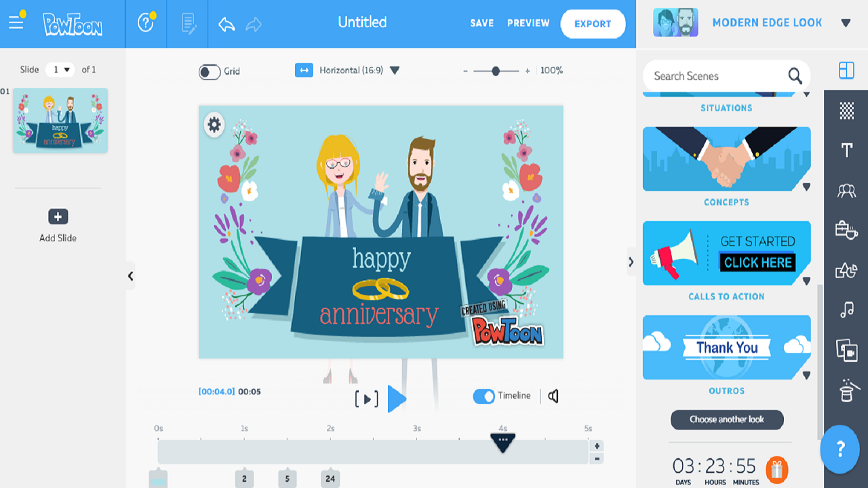Image resolution: width=868 pixels, height=488 pixels.
Task: Collapse the left slides panel
Action: (x=130, y=276)
